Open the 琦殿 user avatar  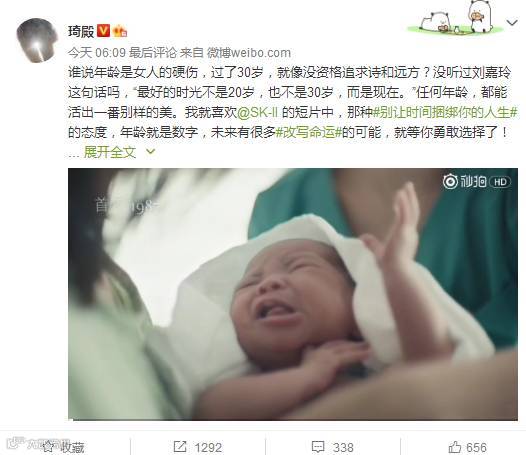coord(37,41)
